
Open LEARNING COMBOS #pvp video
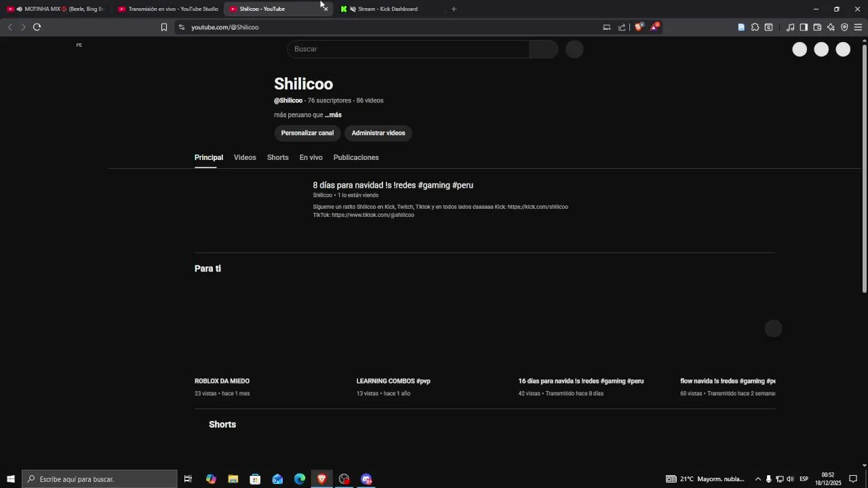pyautogui.click(x=393, y=381)
